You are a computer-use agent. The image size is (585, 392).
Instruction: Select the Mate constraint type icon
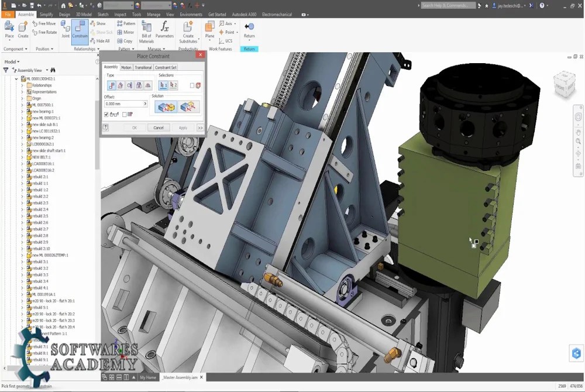[112, 85]
